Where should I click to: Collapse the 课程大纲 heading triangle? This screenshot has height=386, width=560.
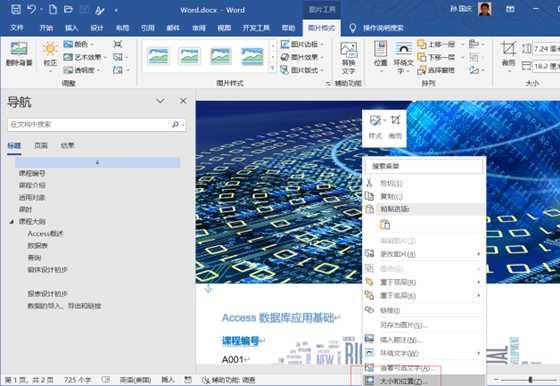click(11, 222)
